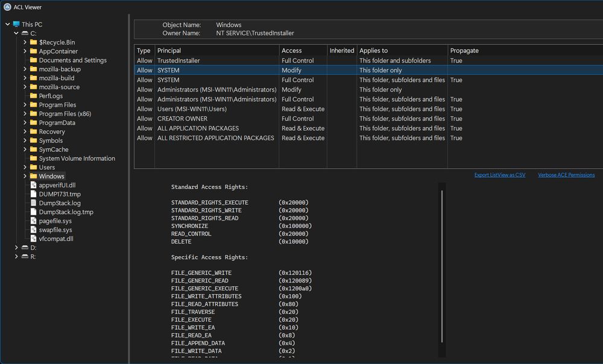Click the D: drive icon
Viewport: 603px width, 364px height.
click(25, 248)
